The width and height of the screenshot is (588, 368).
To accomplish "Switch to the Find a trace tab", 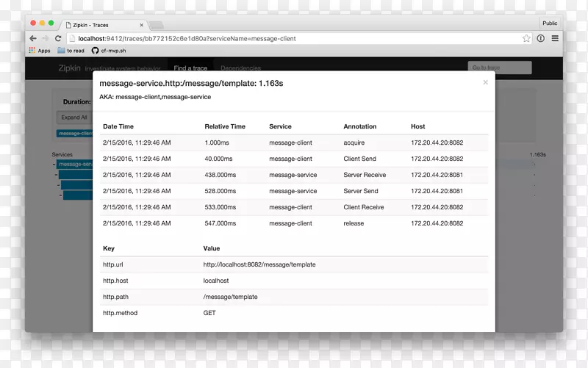I will point(190,68).
